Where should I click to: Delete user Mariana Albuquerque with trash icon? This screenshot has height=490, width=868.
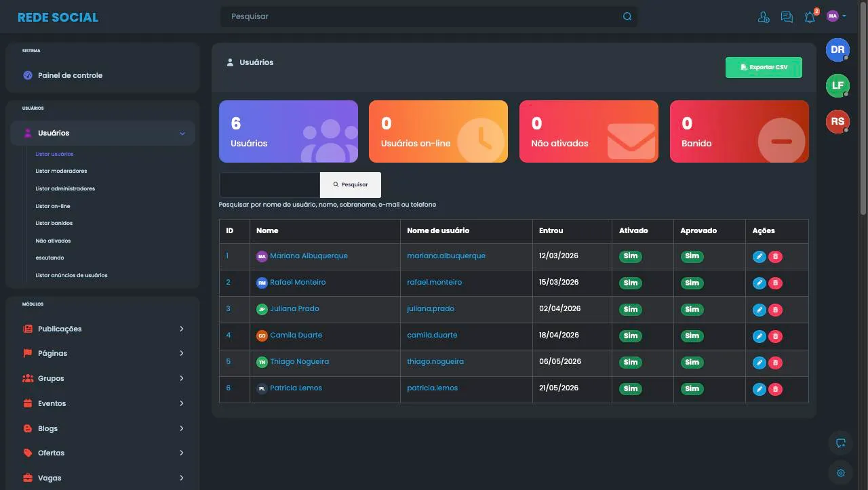point(776,257)
